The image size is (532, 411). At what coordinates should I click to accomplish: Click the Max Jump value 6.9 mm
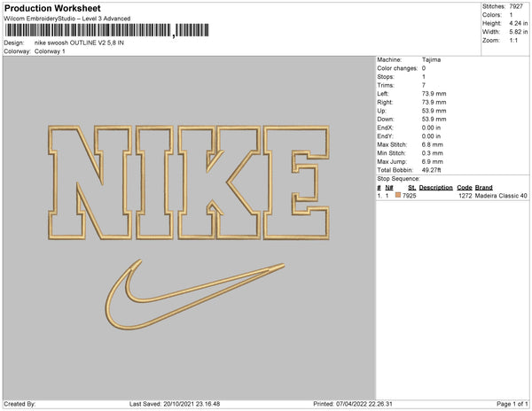click(433, 161)
